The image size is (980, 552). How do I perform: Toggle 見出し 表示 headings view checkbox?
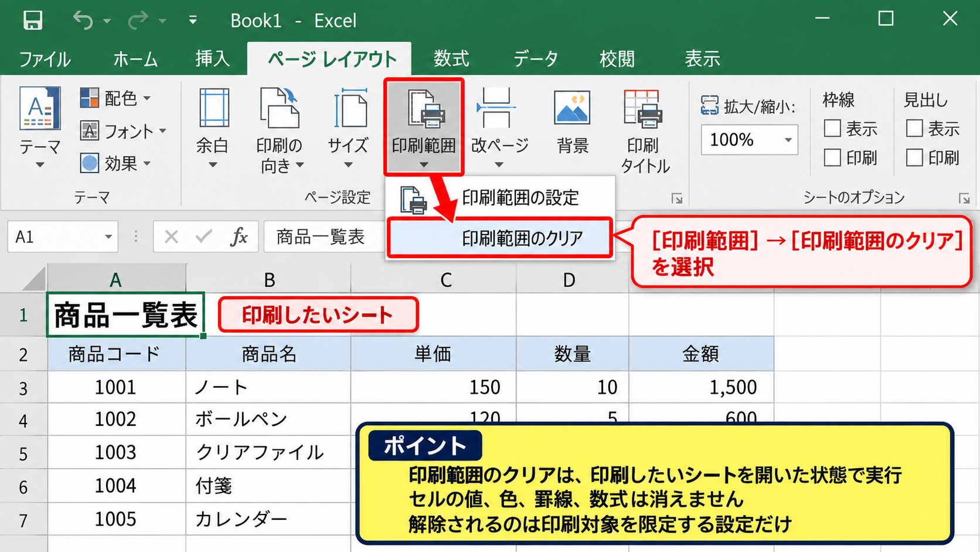click(x=914, y=128)
